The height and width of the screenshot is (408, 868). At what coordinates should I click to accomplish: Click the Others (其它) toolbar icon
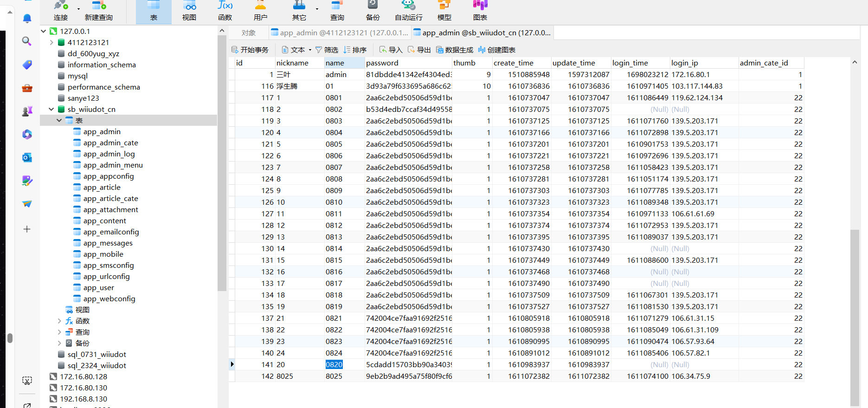299,11
